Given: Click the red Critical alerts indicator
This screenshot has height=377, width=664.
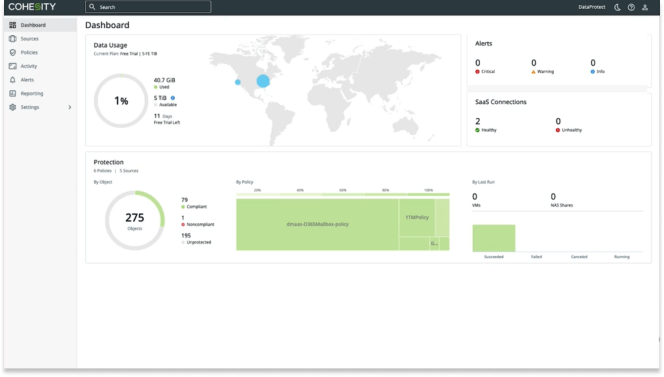Looking at the screenshot, I should (x=477, y=72).
